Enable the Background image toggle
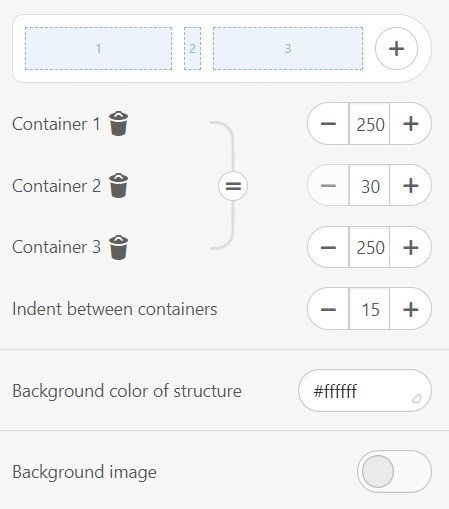 pos(394,472)
